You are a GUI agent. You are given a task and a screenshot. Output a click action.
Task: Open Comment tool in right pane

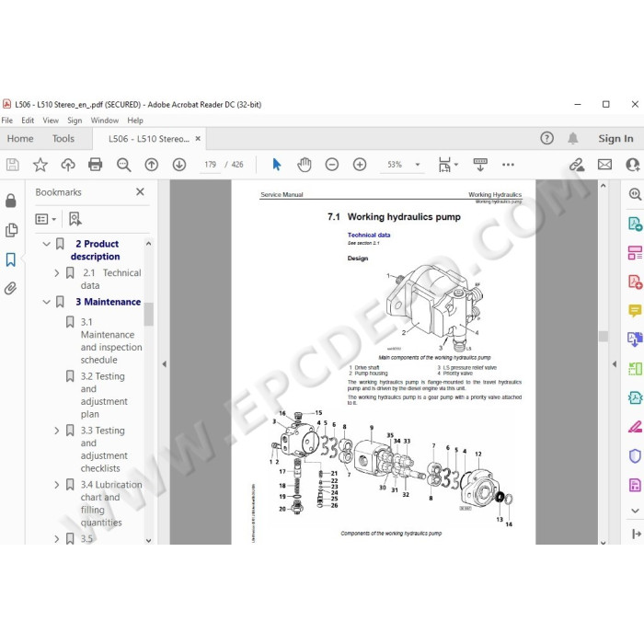point(635,311)
